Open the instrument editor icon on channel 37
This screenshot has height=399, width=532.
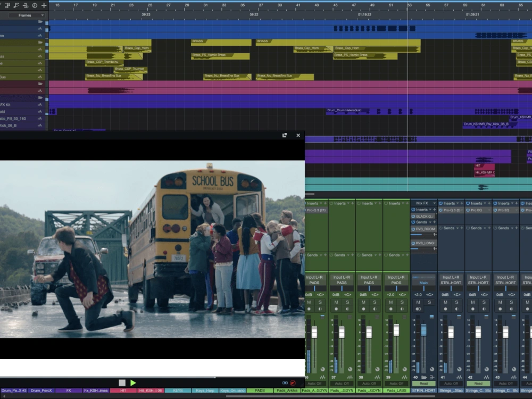point(350,377)
